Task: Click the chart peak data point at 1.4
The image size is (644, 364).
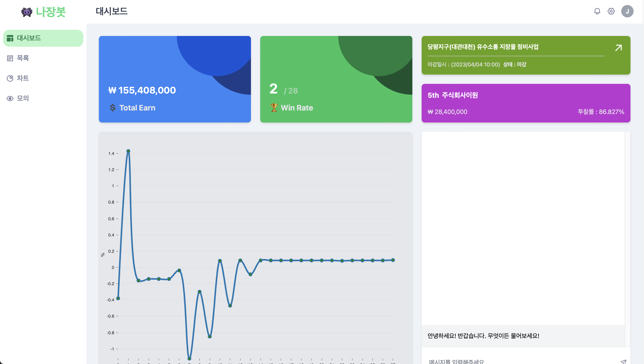Action: [x=128, y=151]
